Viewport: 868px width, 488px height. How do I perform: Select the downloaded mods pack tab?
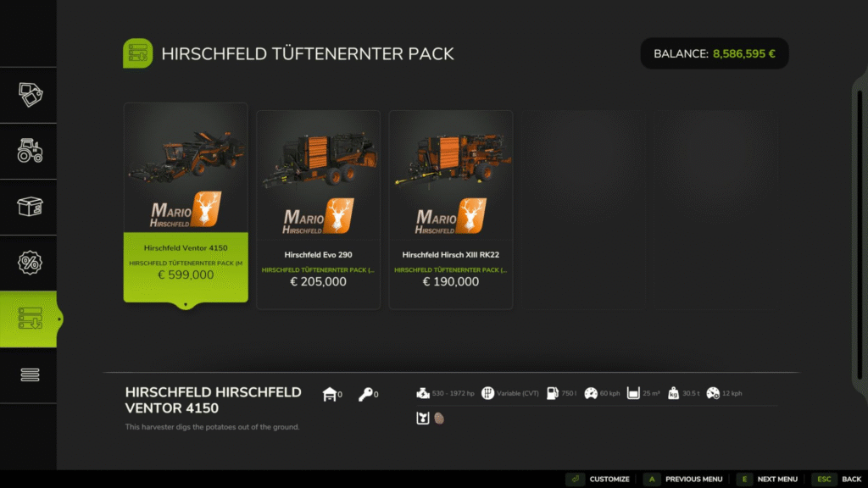click(x=30, y=319)
